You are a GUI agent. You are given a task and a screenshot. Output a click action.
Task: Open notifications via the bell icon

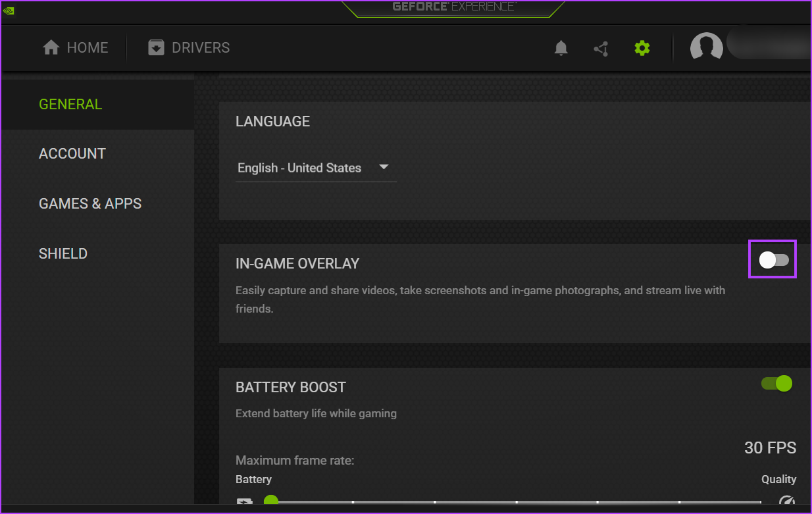pyautogui.click(x=561, y=47)
